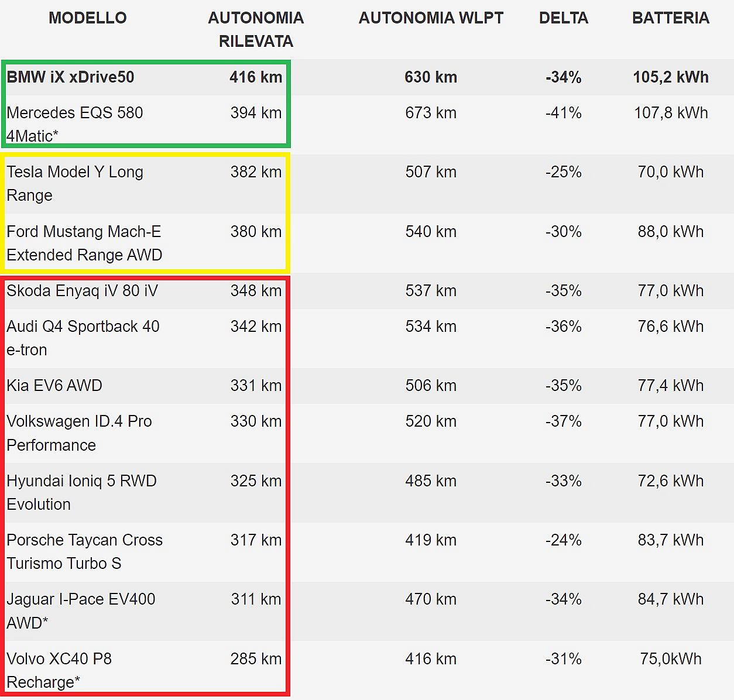
Task: Select the Jaguar I-Pace EV400 AWD* name
Action: click(x=81, y=610)
